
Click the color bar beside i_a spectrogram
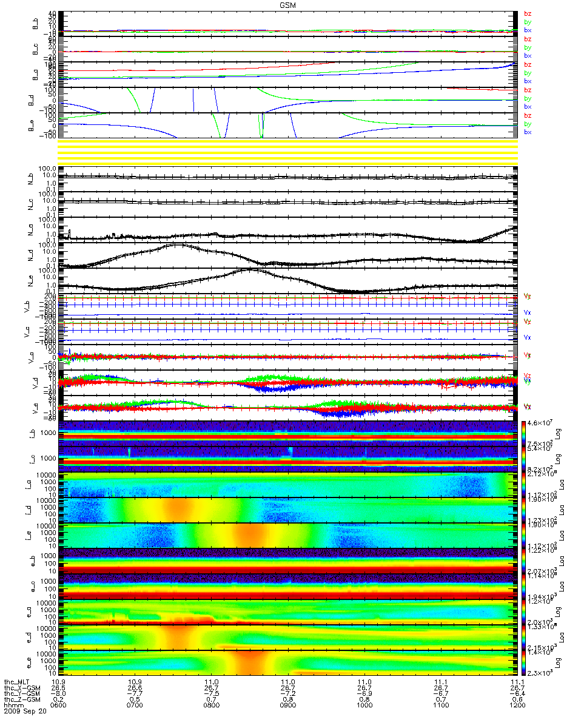point(525,484)
